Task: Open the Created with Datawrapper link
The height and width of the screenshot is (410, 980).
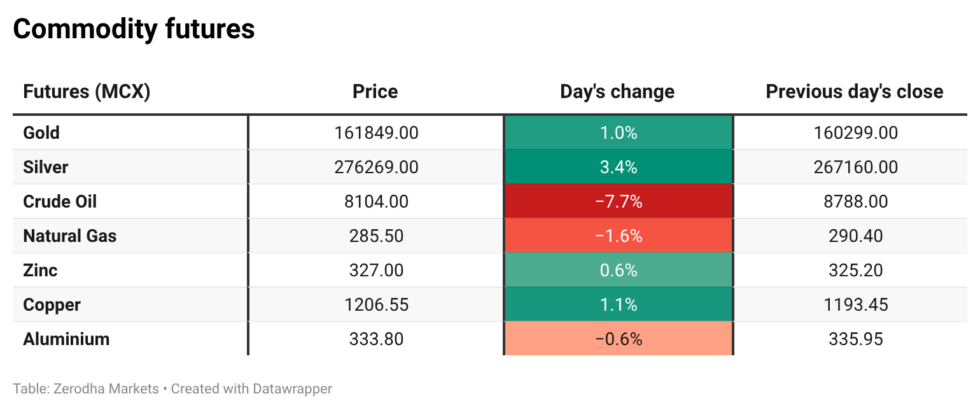Action: [x=251, y=388]
